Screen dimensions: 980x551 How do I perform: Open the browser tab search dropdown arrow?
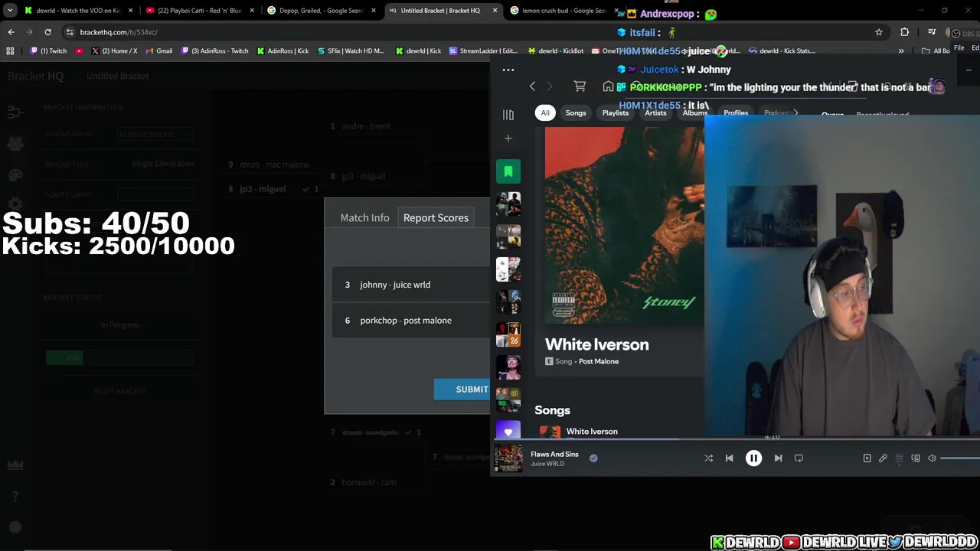pyautogui.click(x=9, y=11)
